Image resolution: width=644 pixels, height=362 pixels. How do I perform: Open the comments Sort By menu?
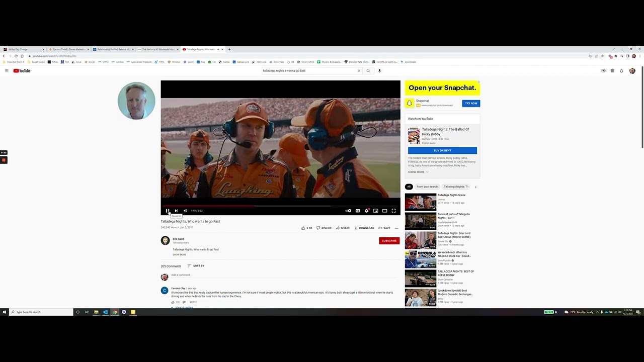click(x=196, y=266)
